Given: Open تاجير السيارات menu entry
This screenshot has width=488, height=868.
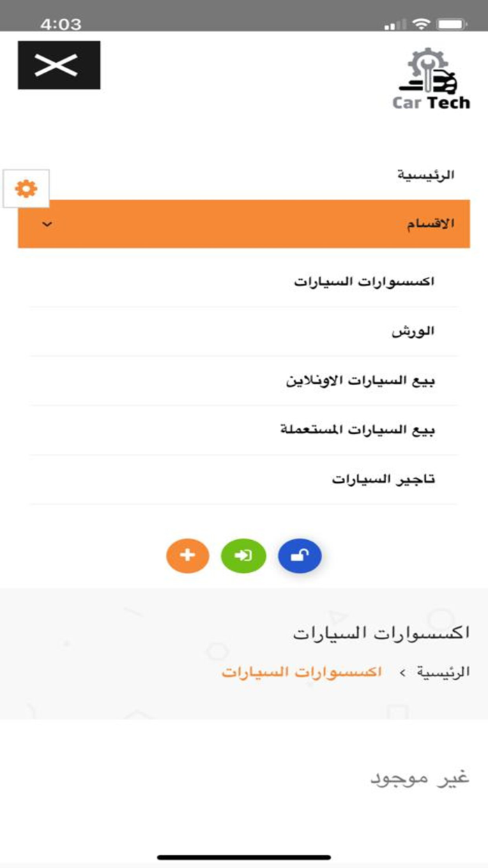Looking at the screenshot, I should pyautogui.click(x=383, y=480).
